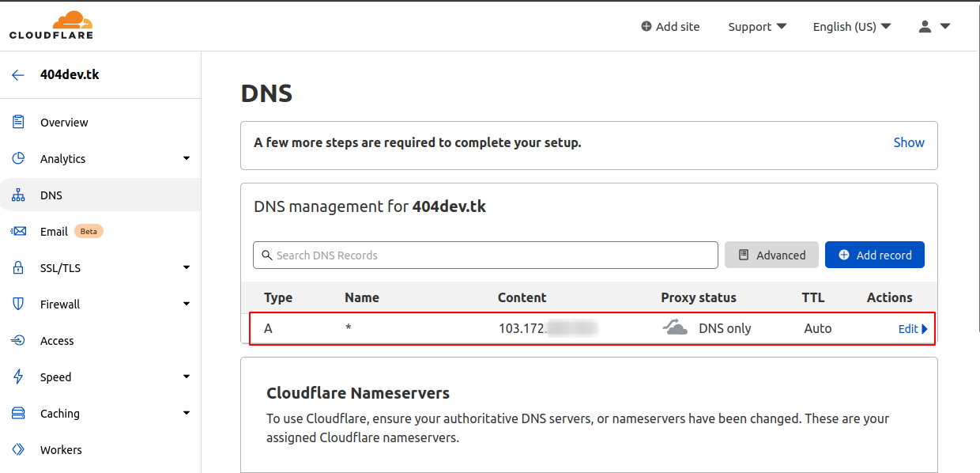The height and width of the screenshot is (473, 980).
Task: Click Edit on the A record
Action: coord(913,329)
